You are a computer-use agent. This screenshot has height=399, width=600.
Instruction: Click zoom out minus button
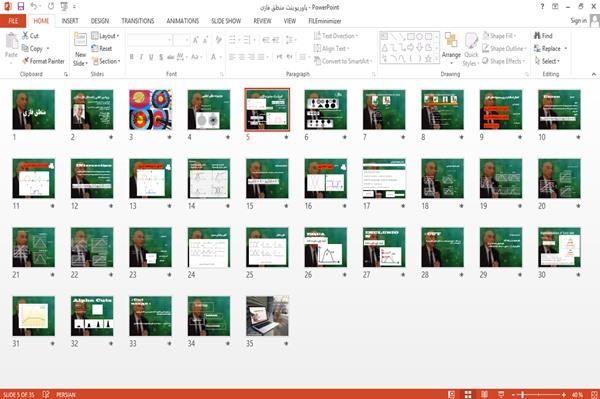514,394
